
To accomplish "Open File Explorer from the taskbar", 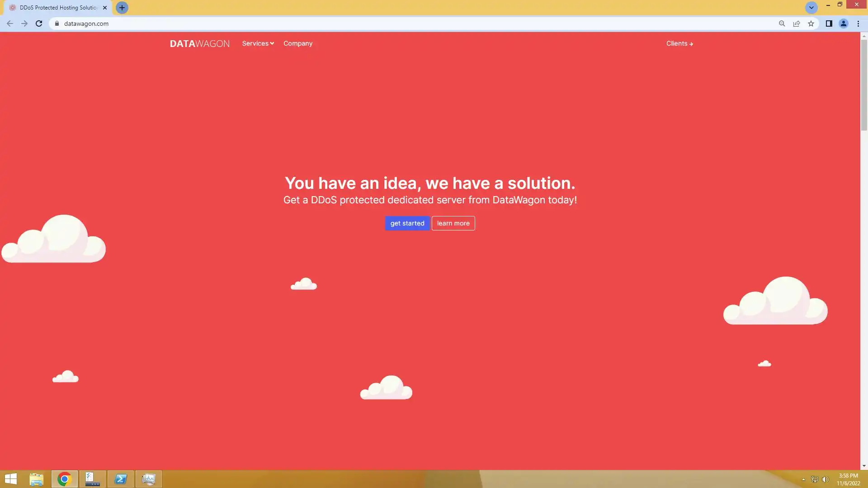I will click(x=36, y=479).
